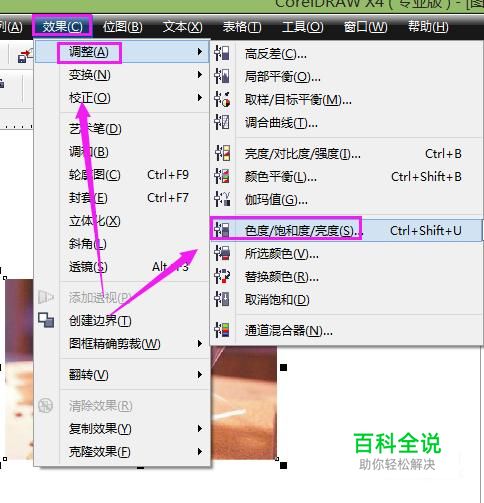Choose 伽玛值(G)... from submenu
This screenshot has height=503, width=484.
347,199
